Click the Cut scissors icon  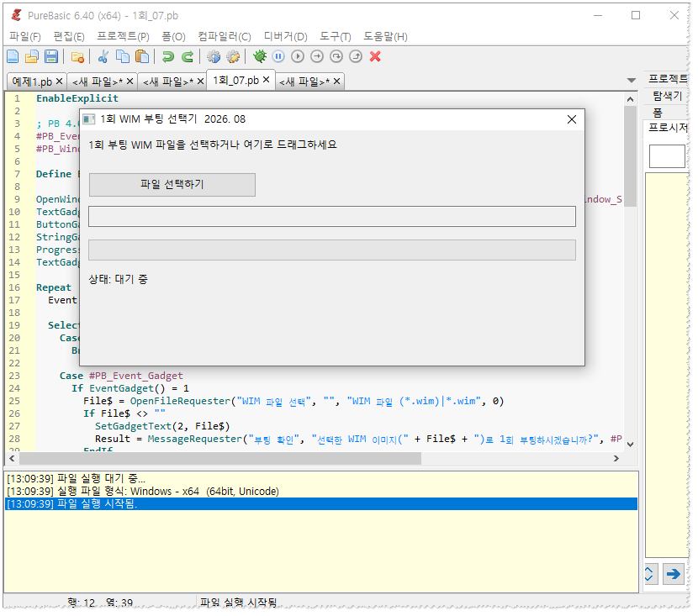pos(103,56)
